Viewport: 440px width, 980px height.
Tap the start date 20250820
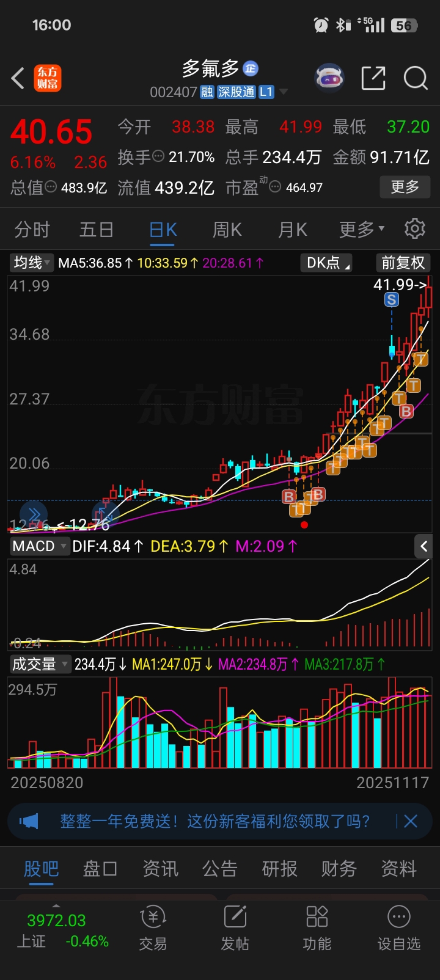click(47, 783)
